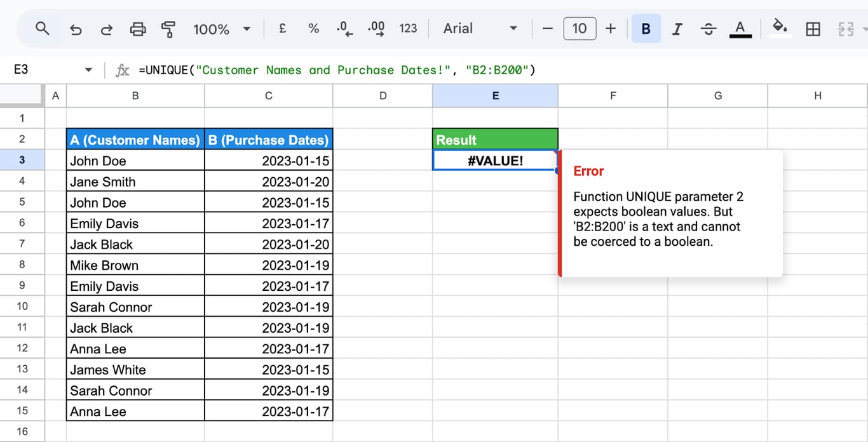Select column E header
868x442 pixels.
pos(495,96)
